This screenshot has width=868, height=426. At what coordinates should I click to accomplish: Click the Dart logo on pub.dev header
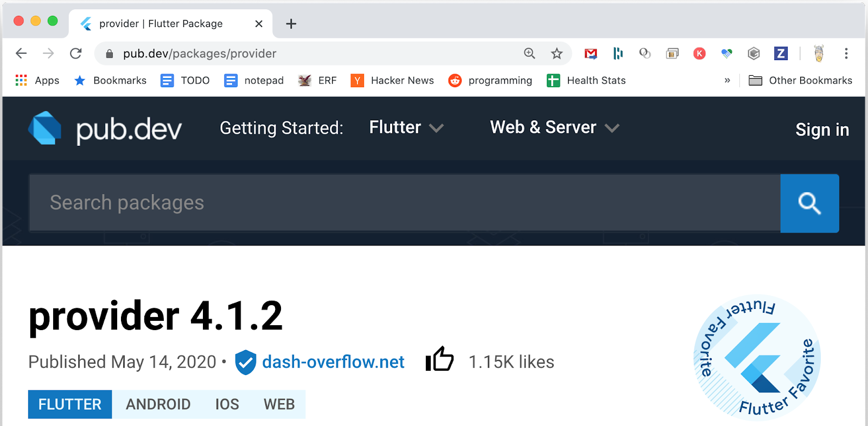point(44,128)
